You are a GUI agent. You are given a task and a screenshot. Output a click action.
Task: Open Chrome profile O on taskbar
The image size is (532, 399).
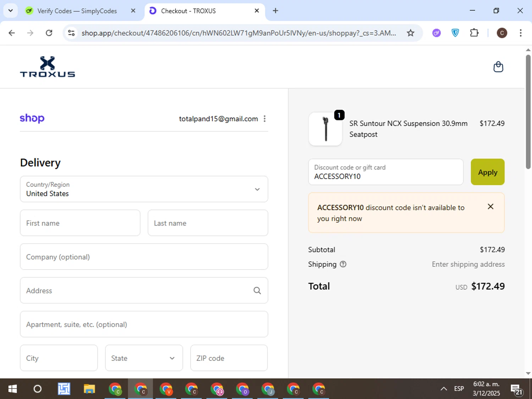click(x=243, y=389)
